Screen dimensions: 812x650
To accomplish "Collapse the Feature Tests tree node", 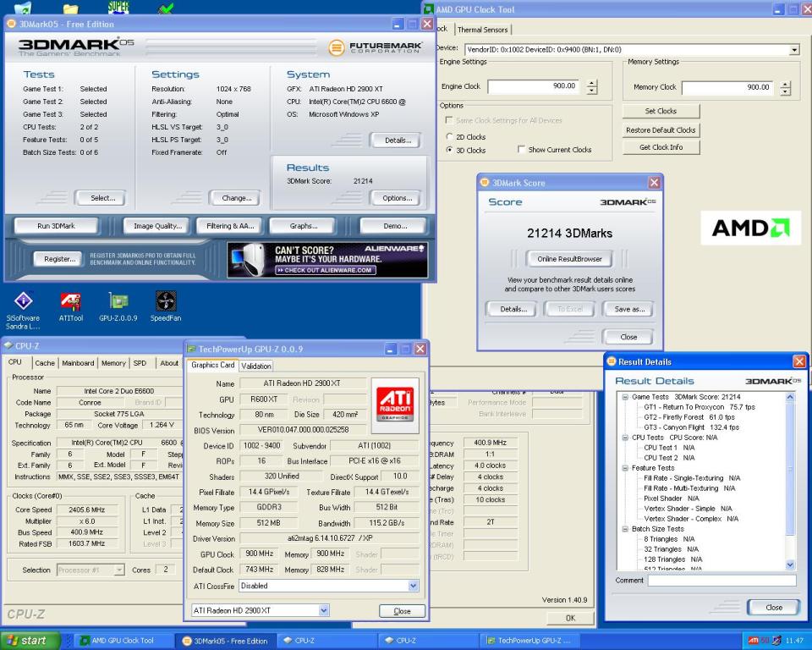I will (625, 468).
